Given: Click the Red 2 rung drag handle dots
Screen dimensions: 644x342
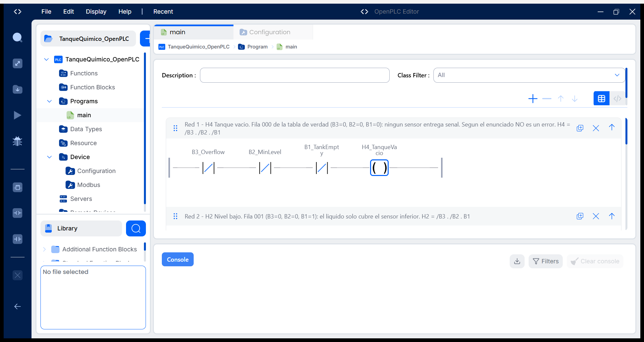Looking at the screenshot, I should point(175,216).
